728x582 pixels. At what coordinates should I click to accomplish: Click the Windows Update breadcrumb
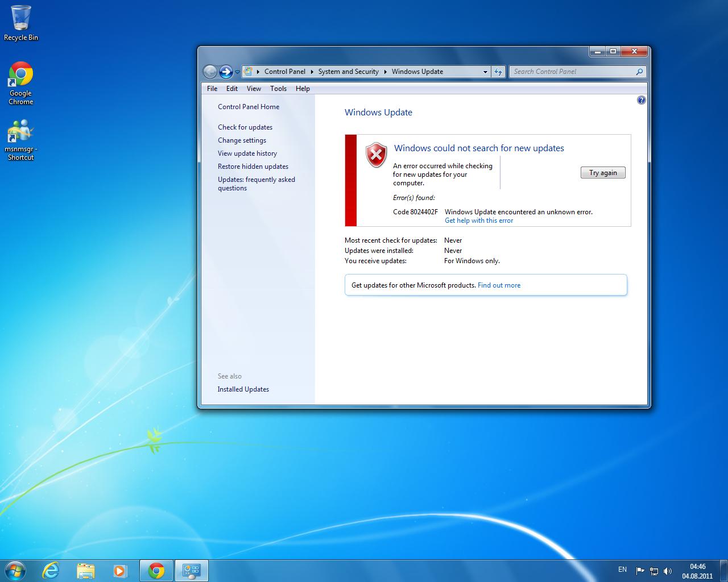pos(417,72)
